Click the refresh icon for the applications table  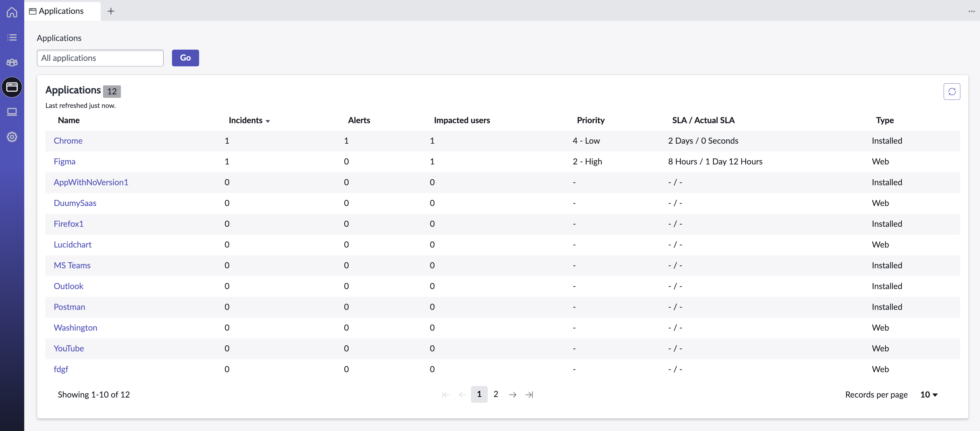click(951, 91)
